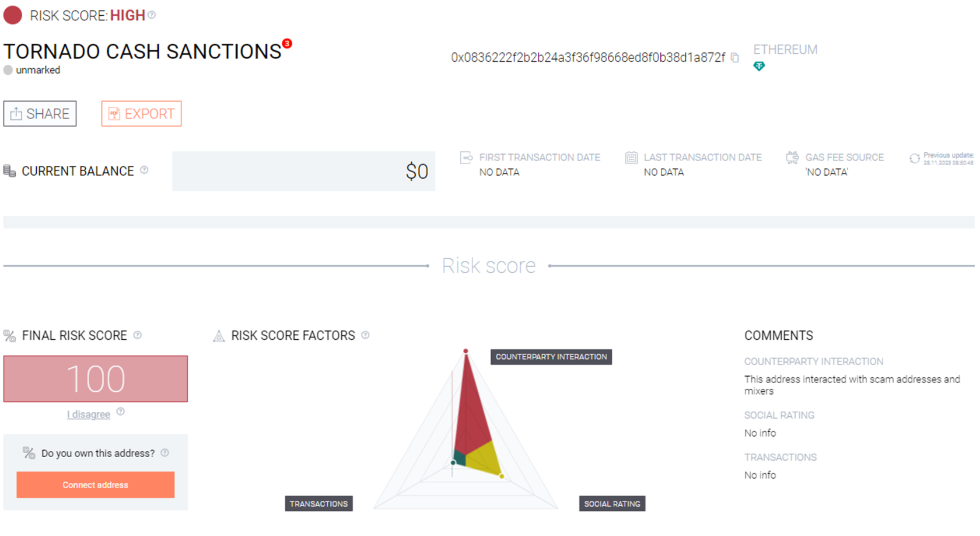Open the help tooltip next to I disagree
The width and height of the screenshot is (980, 536).
pyautogui.click(x=121, y=412)
